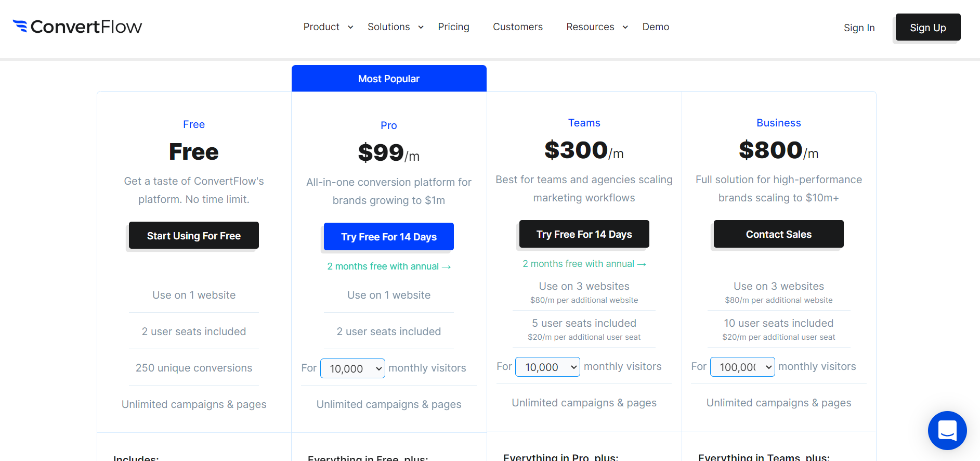Click the Sign In link

tap(859, 28)
